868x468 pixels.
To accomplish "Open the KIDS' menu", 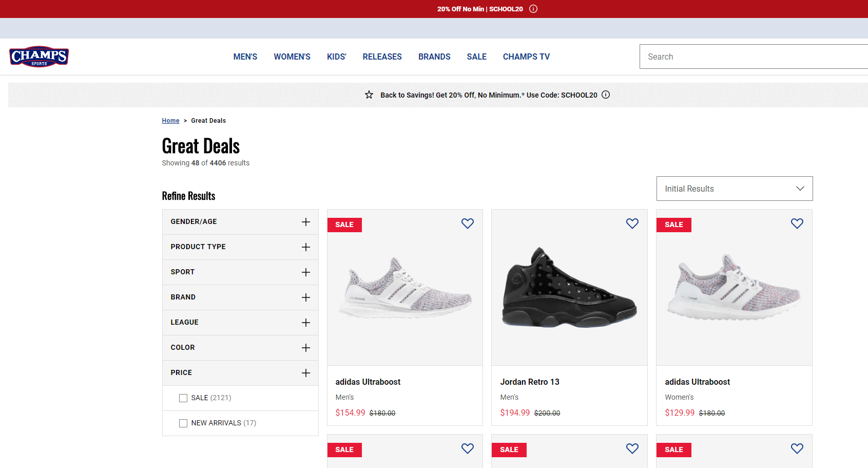I will click(x=337, y=57).
